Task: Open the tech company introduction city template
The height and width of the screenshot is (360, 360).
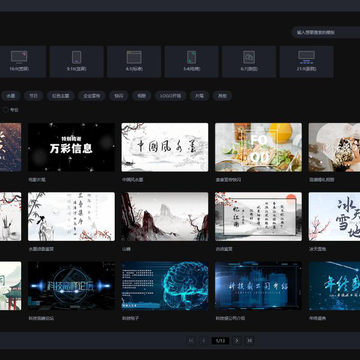Action: point(258,286)
